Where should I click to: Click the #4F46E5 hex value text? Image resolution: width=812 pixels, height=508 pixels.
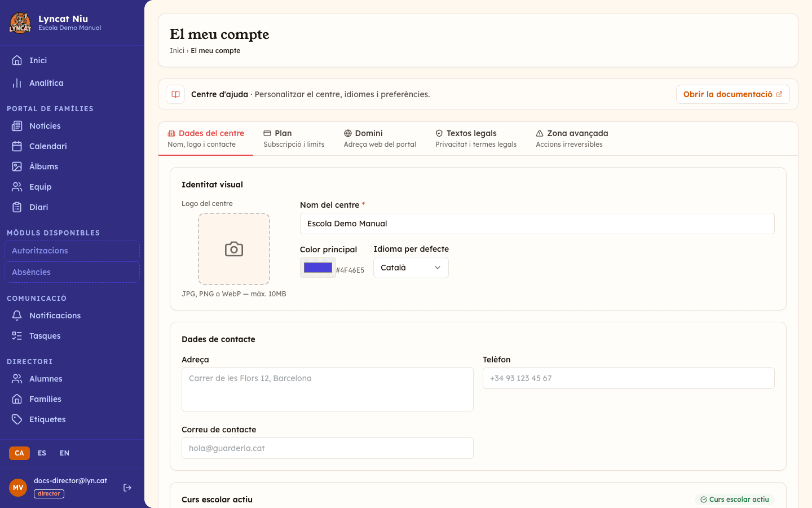(350, 270)
